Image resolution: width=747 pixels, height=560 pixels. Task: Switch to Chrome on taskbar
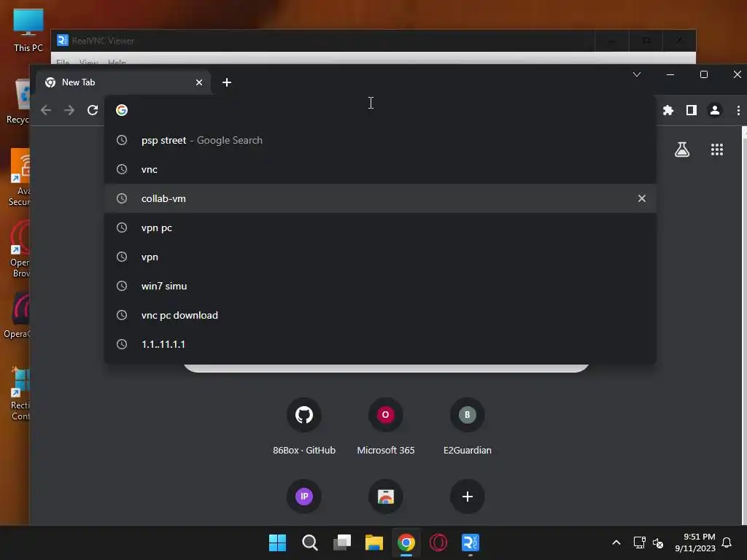pyautogui.click(x=406, y=542)
